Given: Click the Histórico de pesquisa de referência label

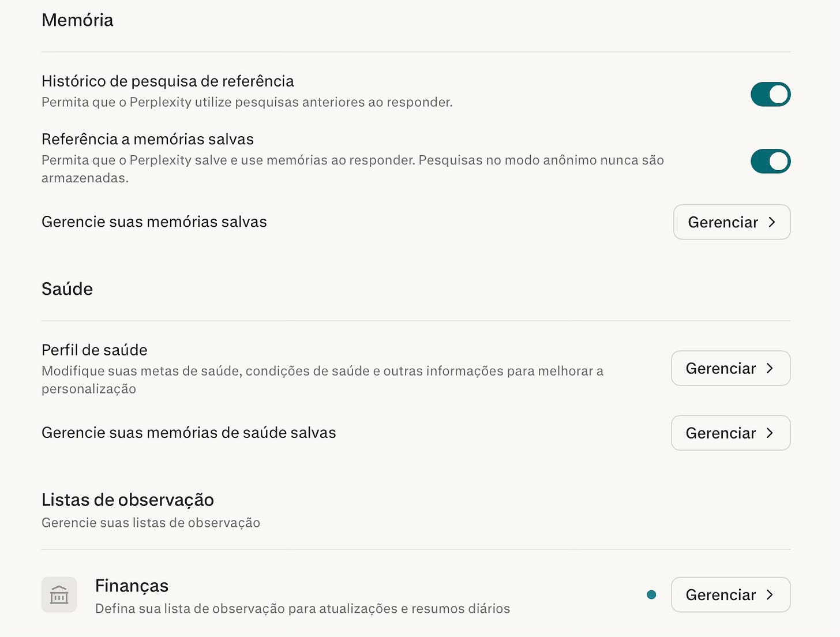Looking at the screenshot, I should tap(168, 81).
